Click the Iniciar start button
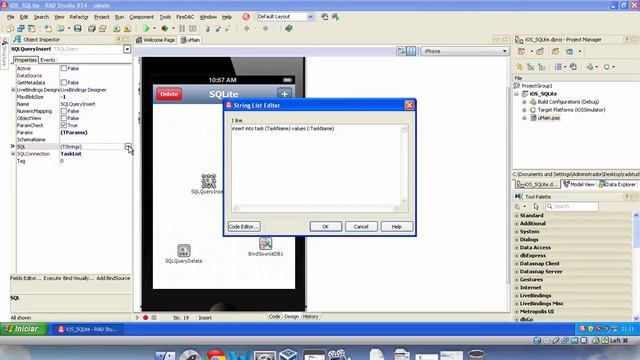This screenshot has height=360, width=640. coord(24,329)
